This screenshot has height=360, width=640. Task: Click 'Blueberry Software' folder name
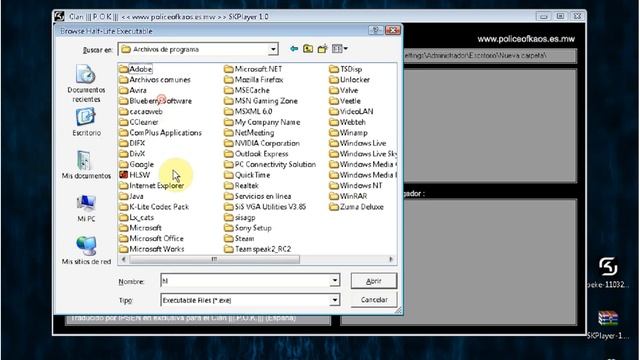click(160, 101)
